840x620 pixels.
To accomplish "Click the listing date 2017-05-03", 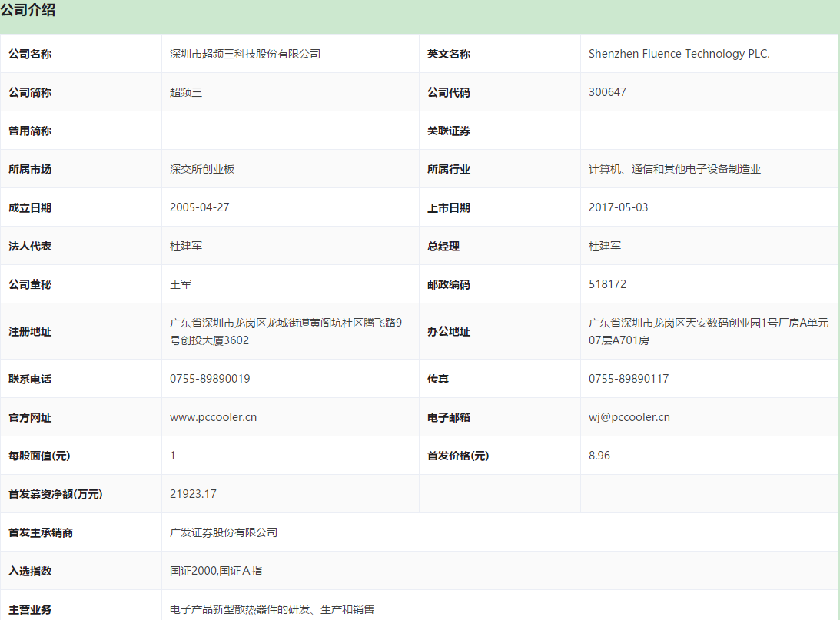I will click(618, 207).
